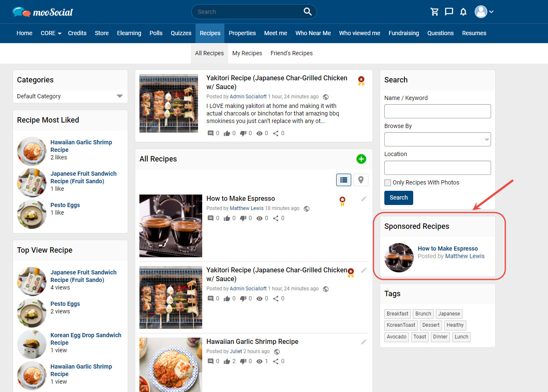Click the search magnifier icon in header
The width and height of the screenshot is (548, 392).
tap(308, 12)
